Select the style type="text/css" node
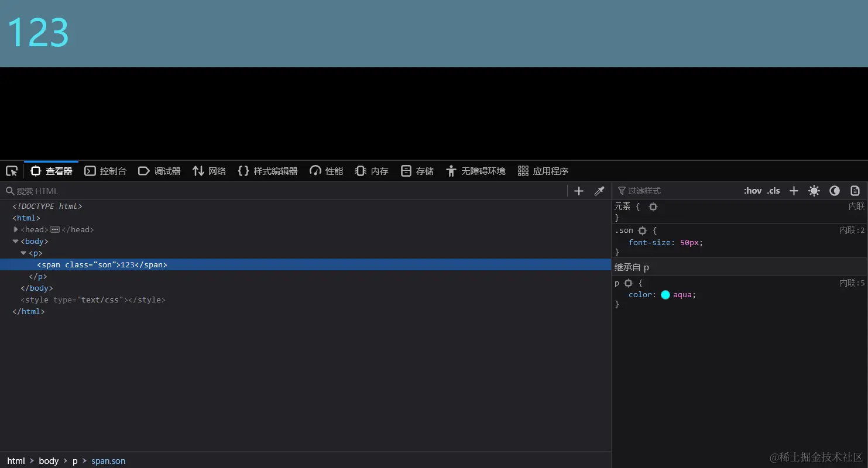This screenshot has height=468, width=868. 93,300
